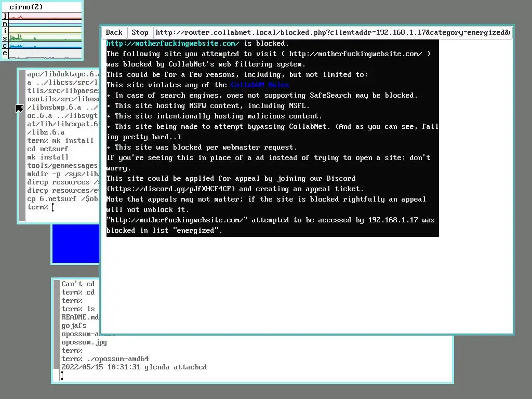Click 'tools/genmessages' line in upper terminal
Image resolution: width=532 pixels, height=399 pixels.
click(x=62, y=166)
